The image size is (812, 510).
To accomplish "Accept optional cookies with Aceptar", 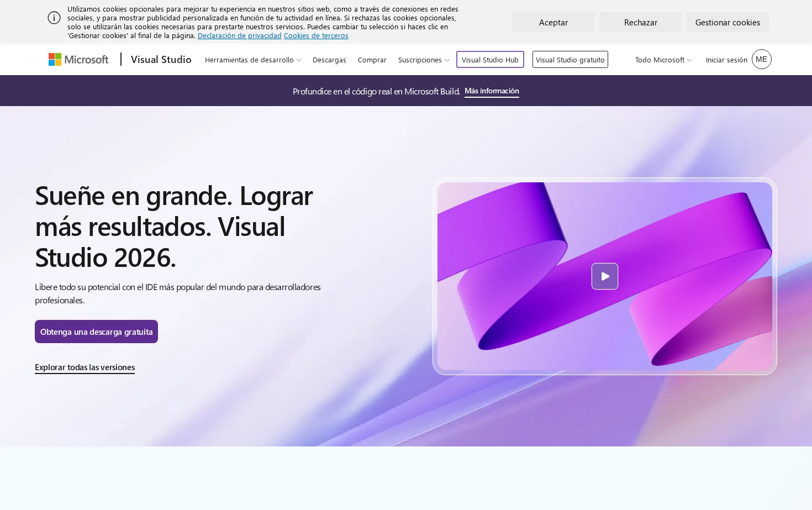I will click(553, 23).
